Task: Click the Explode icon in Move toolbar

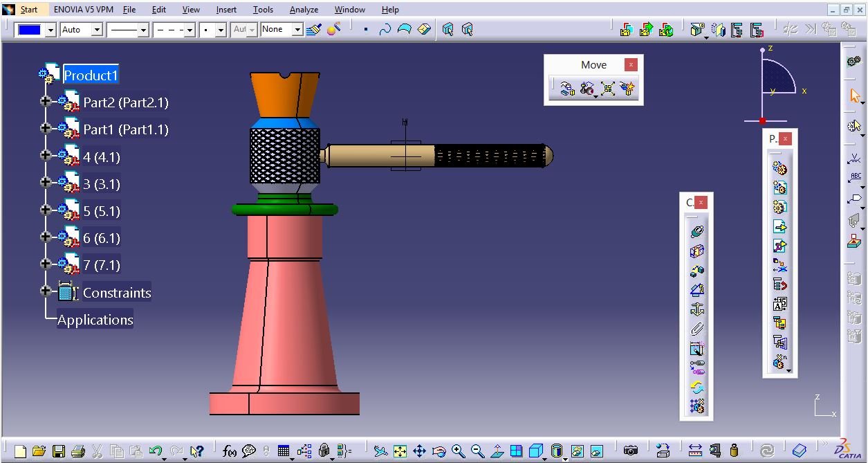Action: pos(607,89)
